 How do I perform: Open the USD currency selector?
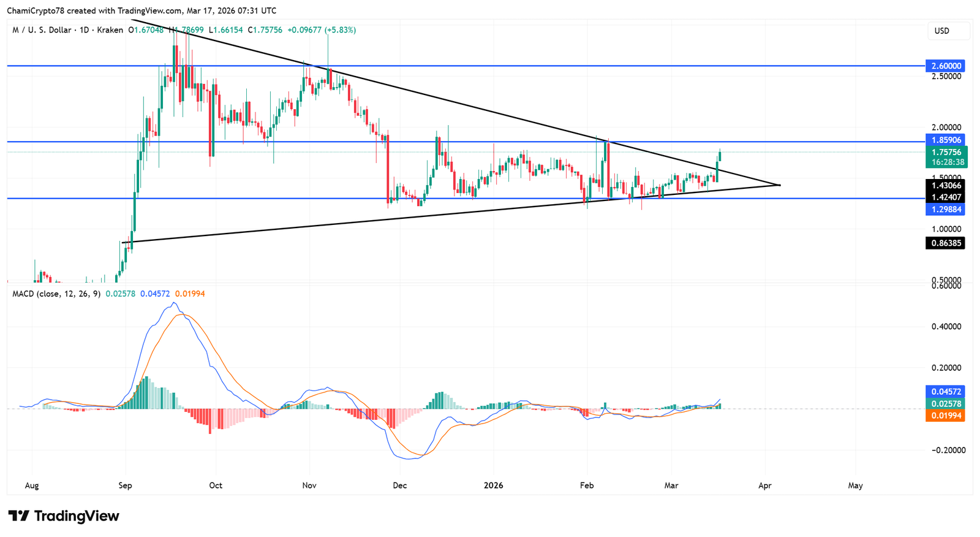pos(941,31)
